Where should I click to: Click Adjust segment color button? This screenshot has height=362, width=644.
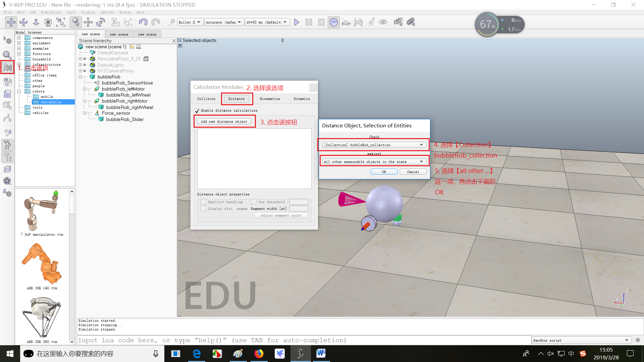click(281, 215)
